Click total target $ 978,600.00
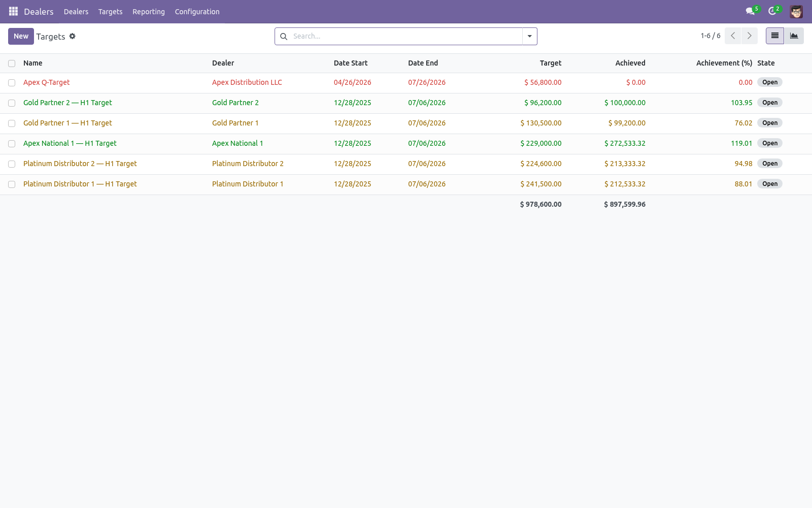 point(541,204)
